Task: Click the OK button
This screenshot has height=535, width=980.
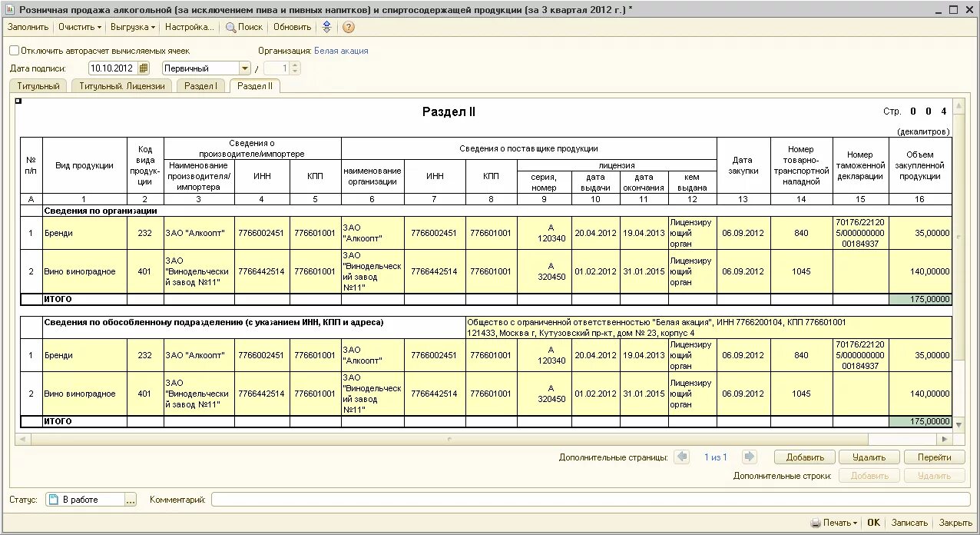Action: coord(874,523)
